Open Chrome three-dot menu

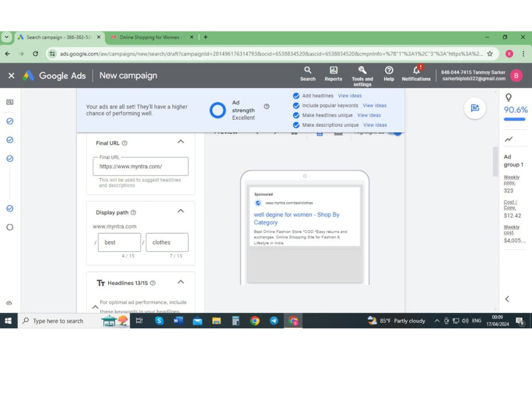523,54
